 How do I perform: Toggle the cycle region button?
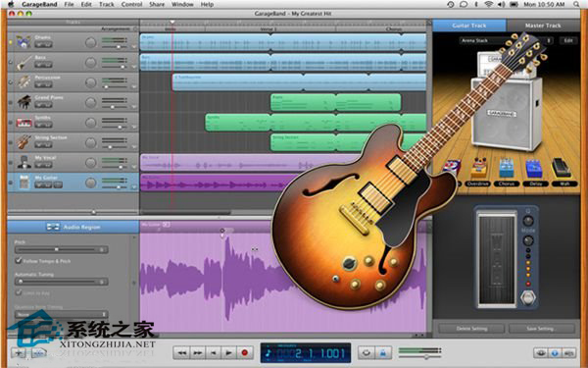(367, 353)
